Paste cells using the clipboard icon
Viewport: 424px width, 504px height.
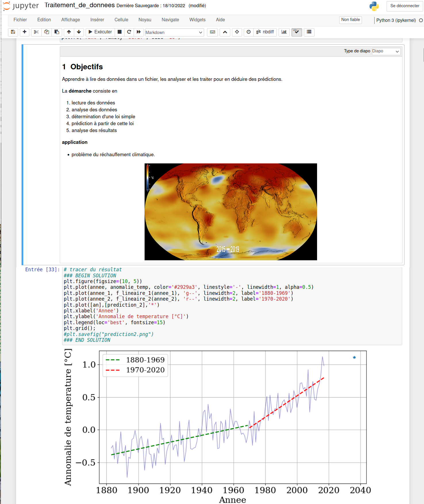57,32
